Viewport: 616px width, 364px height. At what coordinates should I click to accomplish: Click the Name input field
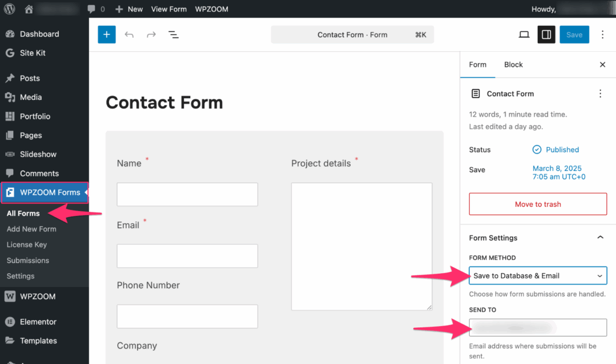[188, 194]
